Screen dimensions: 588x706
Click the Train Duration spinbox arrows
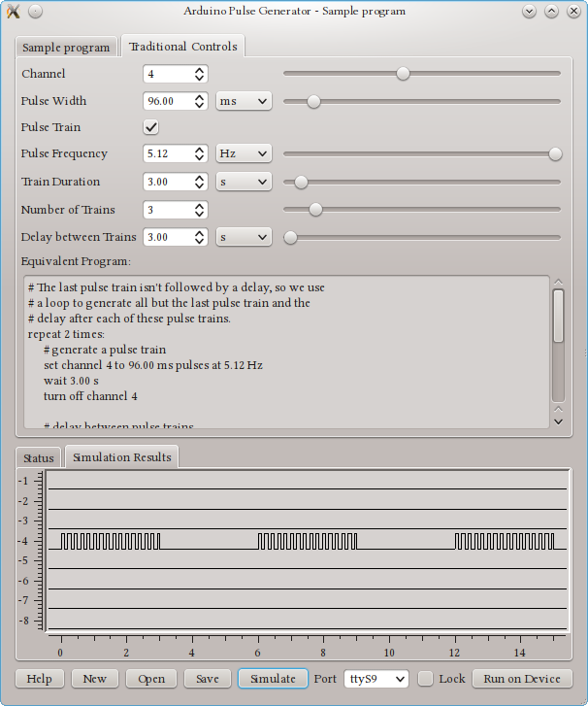pos(199,182)
